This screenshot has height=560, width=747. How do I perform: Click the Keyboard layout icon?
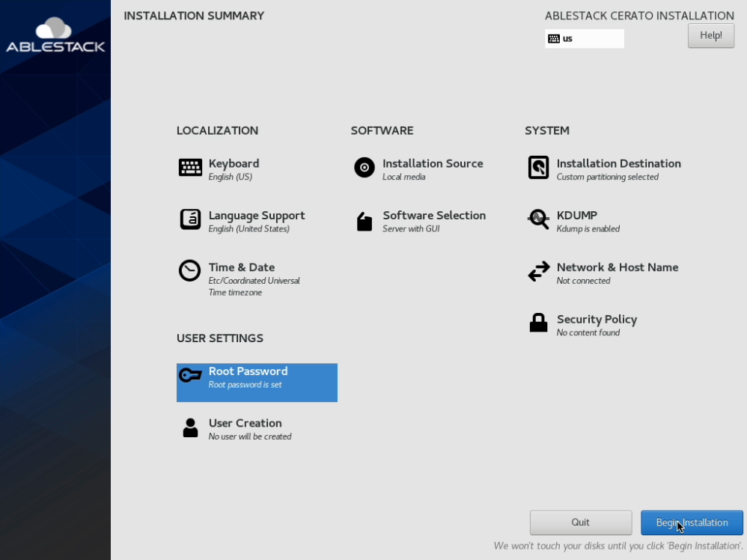point(190,168)
